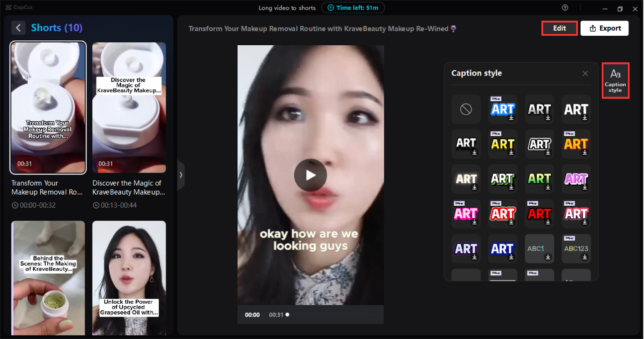Choose the cream glowing ART caption style
This screenshot has height=339, width=644.
(466, 179)
